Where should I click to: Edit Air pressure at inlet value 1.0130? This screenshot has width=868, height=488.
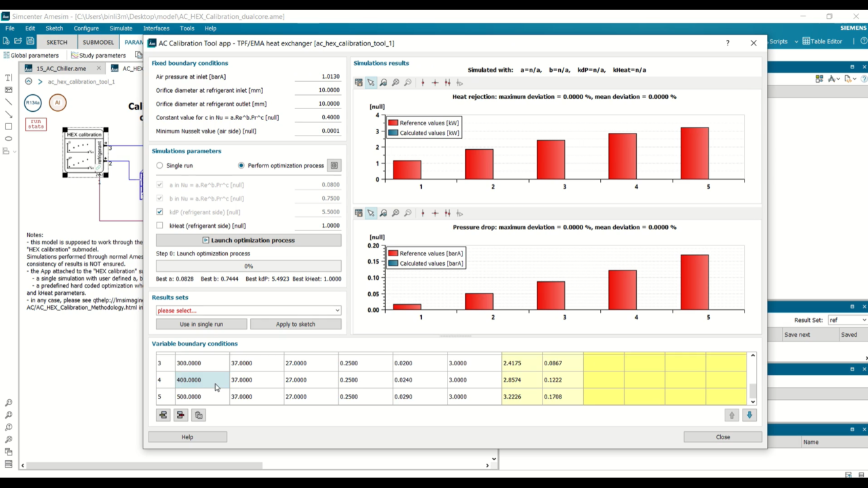(317, 77)
